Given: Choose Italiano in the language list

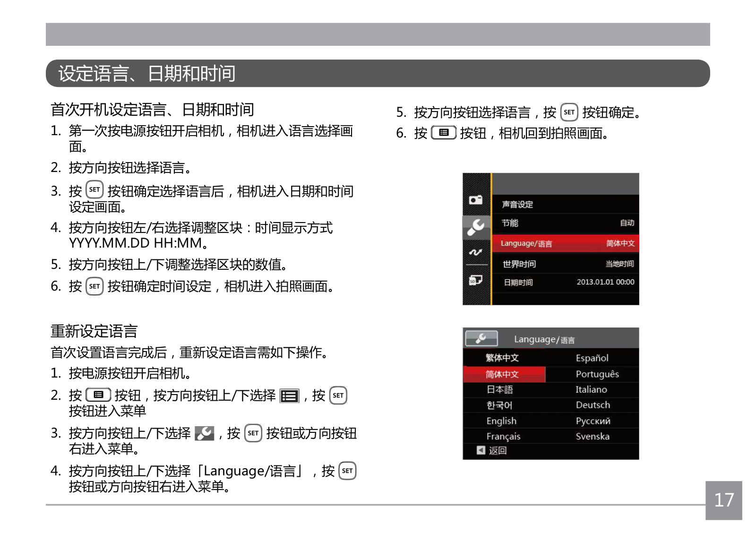Looking at the screenshot, I should coord(591,390).
